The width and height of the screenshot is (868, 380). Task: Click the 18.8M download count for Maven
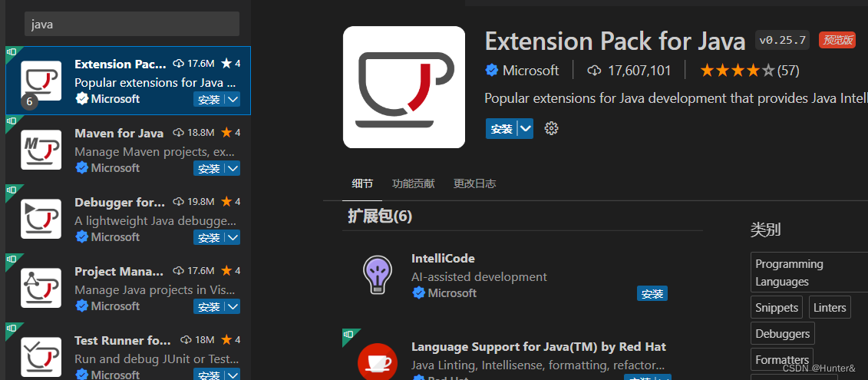click(193, 132)
